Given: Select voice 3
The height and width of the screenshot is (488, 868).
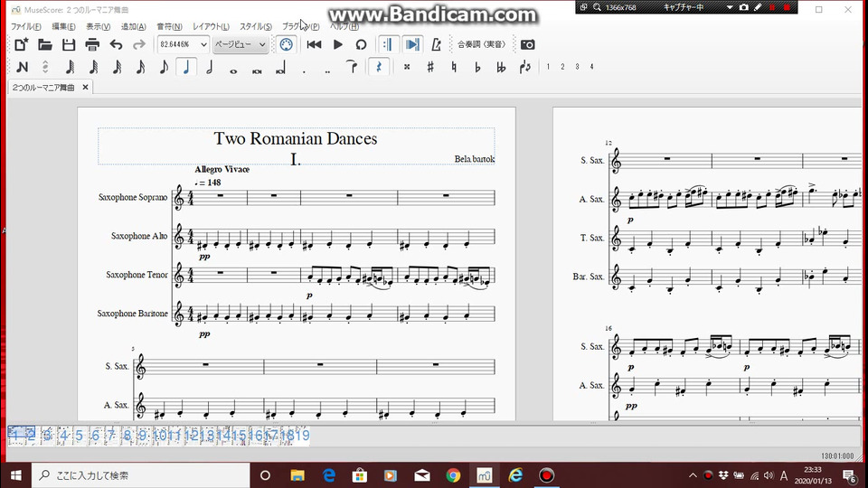Looking at the screenshot, I should pyautogui.click(x=577, y=67).
